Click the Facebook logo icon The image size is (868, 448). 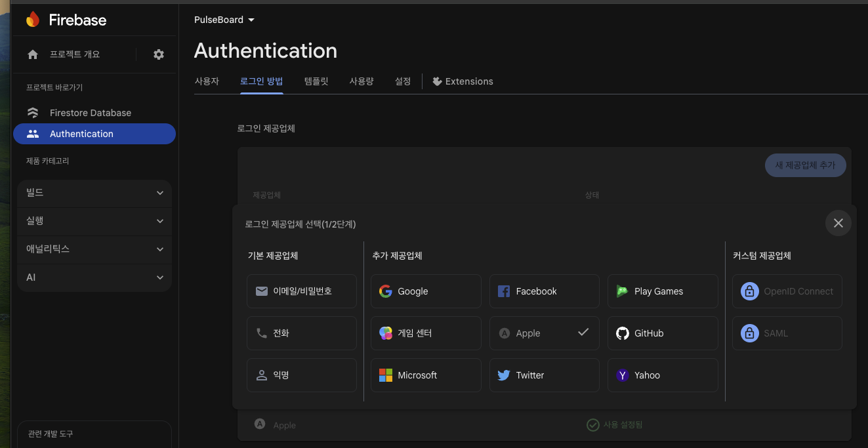[504, 291]
